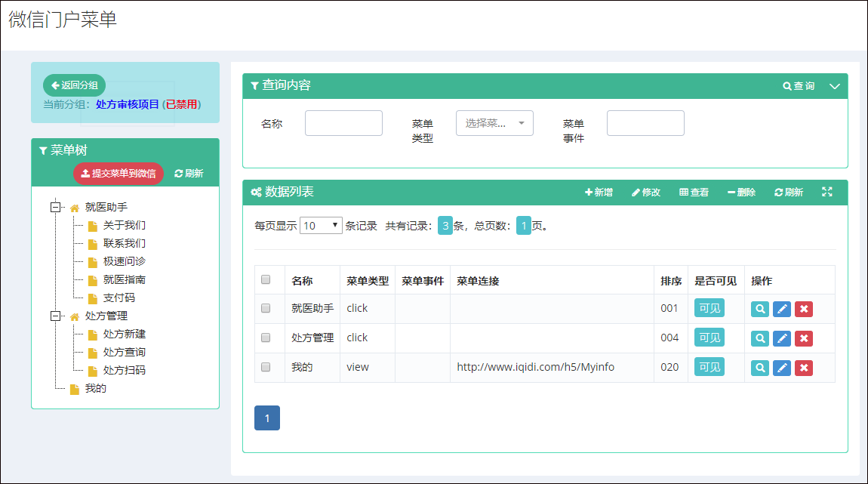868x484 pixels.
Task: Delete the 处方管理 row
Action: 804,338
